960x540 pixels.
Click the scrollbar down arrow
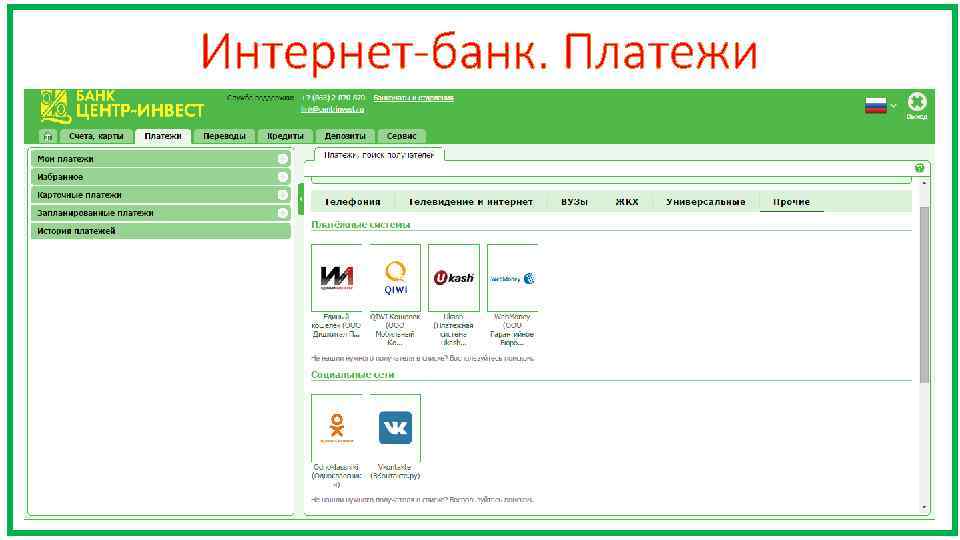(x=924, y=508)
